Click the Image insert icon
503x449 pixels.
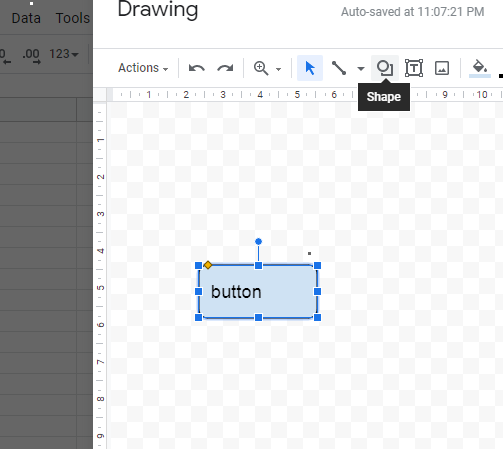[442, 68]
